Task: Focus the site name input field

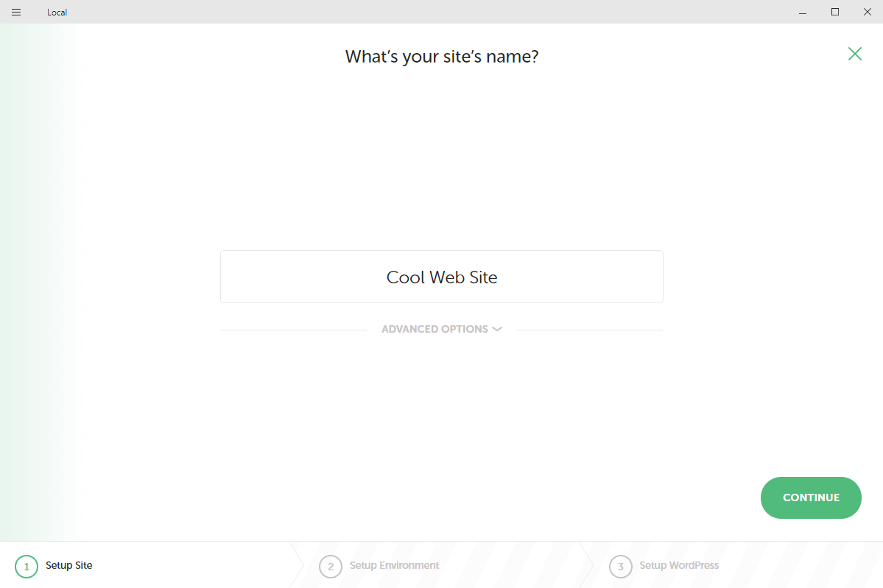Action: coord(442,277)
